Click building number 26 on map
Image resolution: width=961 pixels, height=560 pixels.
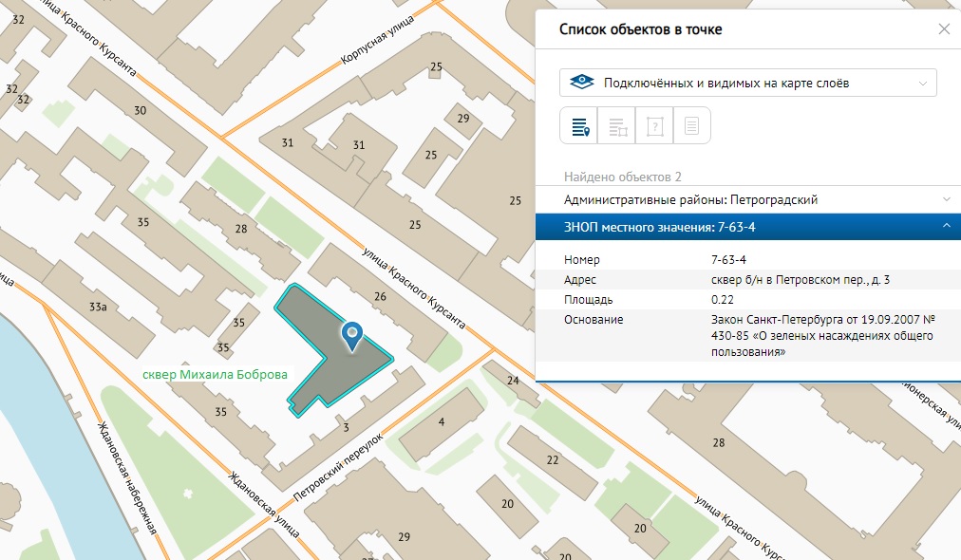[x=380, y=297]
